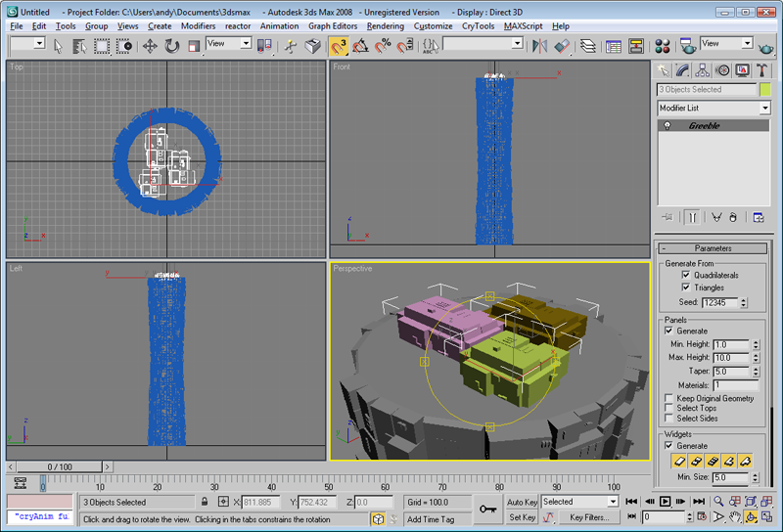
Task: Click the object color swatch
Action: pyautogui.click(x=765, y=90)
